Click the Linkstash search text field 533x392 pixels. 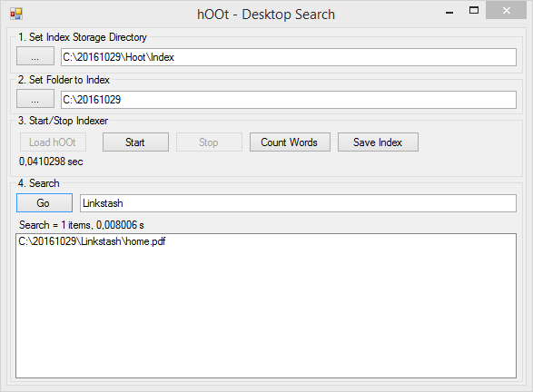(298, 203)
